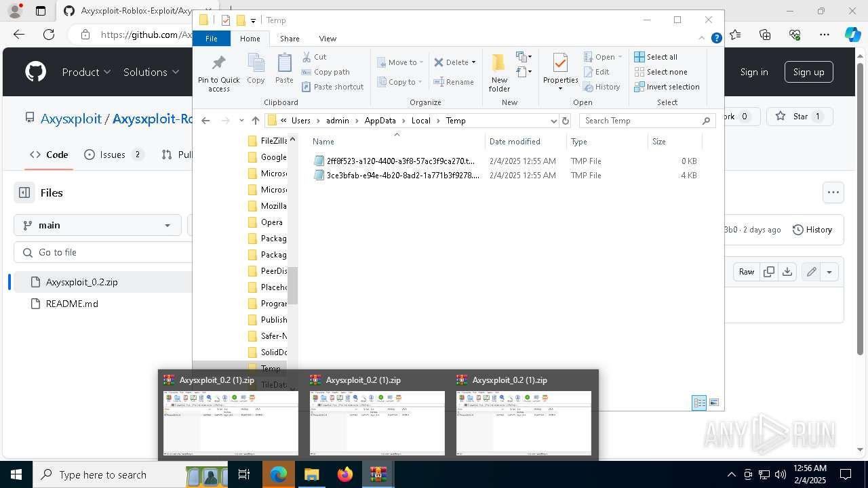Select file 3ce3bfab-e94e-4b20 TMP
The height and width of the screenshot is (488, 868).
point(505,176)
